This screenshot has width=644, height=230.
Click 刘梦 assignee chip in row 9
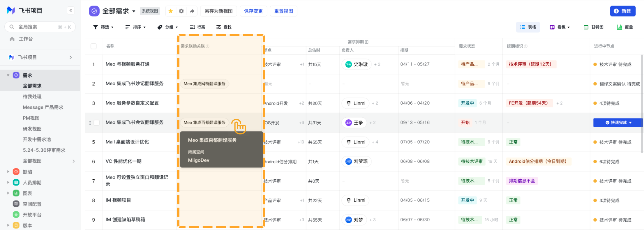click(x=354, y=220)
